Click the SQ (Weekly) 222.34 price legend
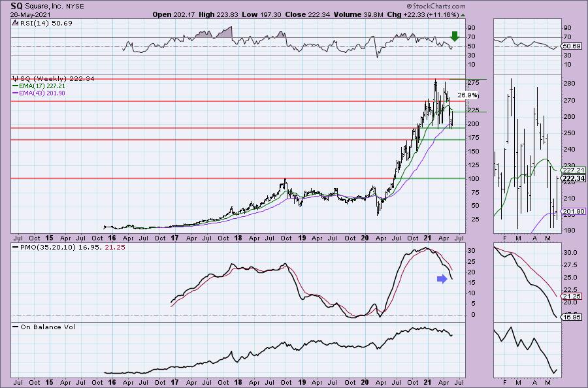The width and height of the screenshot is (588, 388). 53,79
